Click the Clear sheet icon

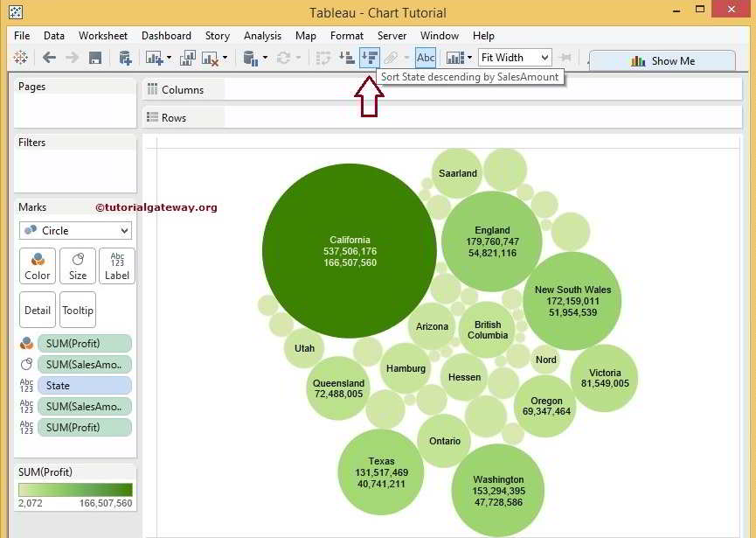[x=210, y=58]
